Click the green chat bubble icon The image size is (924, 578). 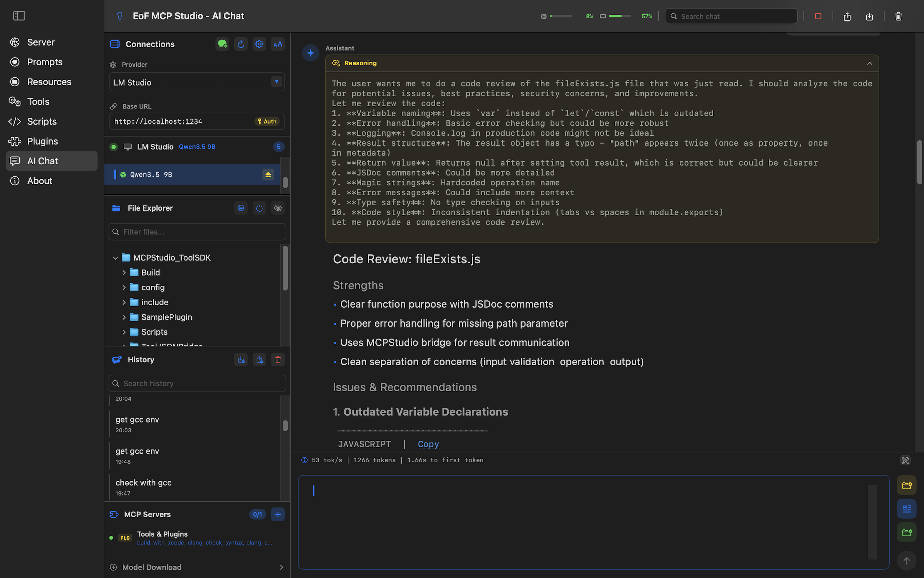click(222, 44)
